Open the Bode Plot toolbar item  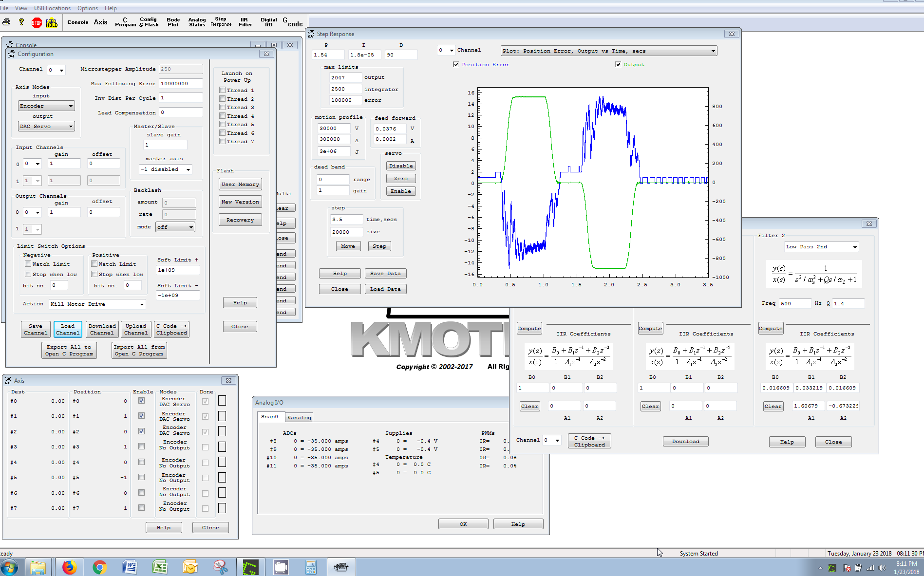pos(173,22)
